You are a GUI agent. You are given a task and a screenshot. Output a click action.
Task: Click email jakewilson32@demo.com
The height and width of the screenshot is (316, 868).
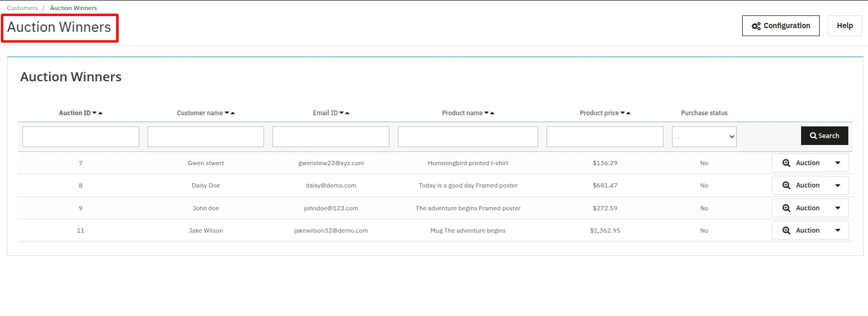pyautogui.click(x=331, y=230)
